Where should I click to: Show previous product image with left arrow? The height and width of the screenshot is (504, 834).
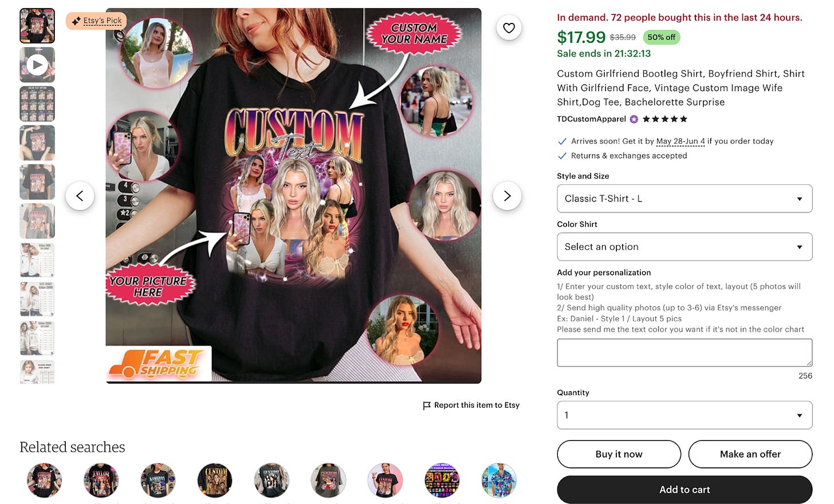80,196
